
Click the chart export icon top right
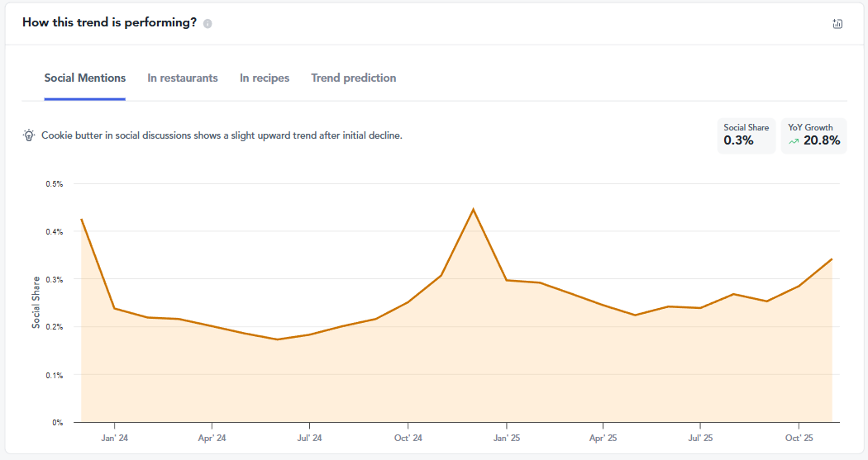[837, 24]
